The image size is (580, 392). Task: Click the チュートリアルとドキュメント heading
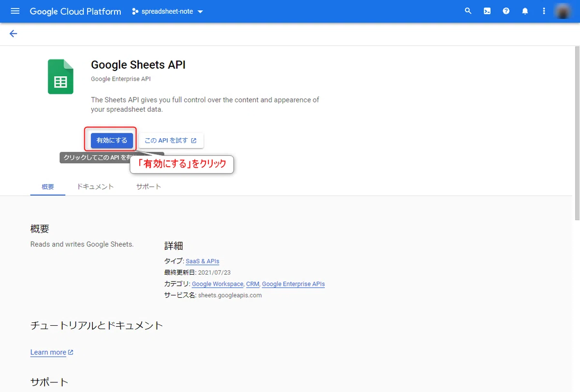[x=97, y=325]
